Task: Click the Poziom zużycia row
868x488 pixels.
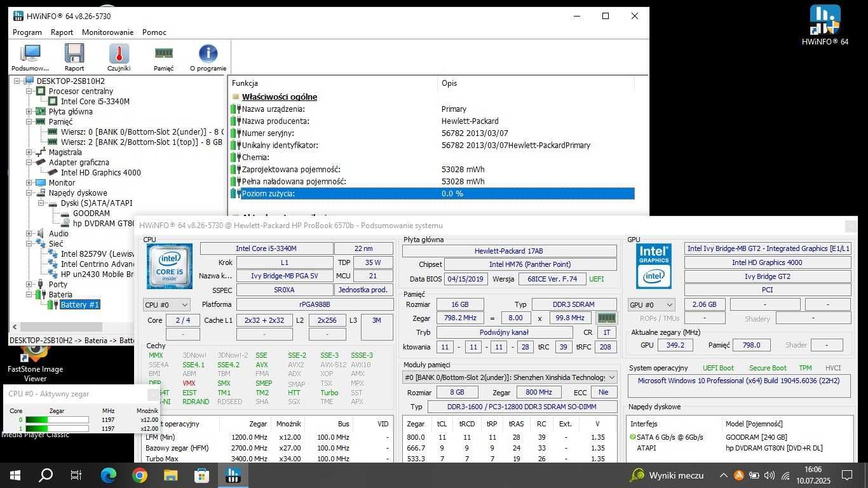Action: click(x=432, y=194)
